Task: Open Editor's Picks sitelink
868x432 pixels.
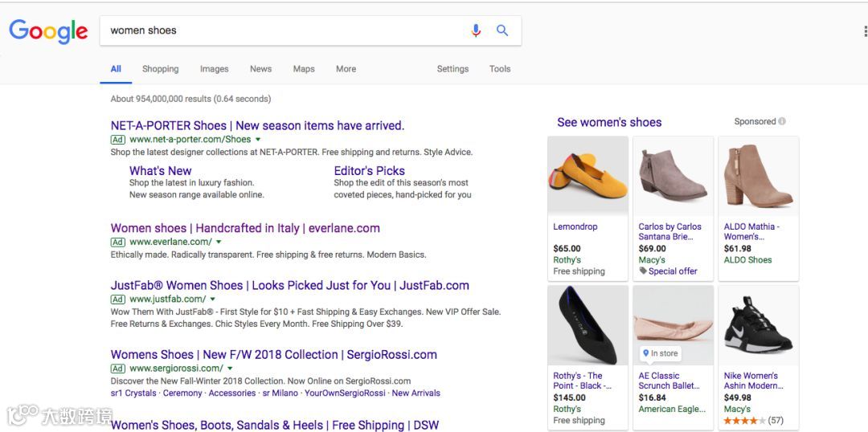Action: [369, 171]
